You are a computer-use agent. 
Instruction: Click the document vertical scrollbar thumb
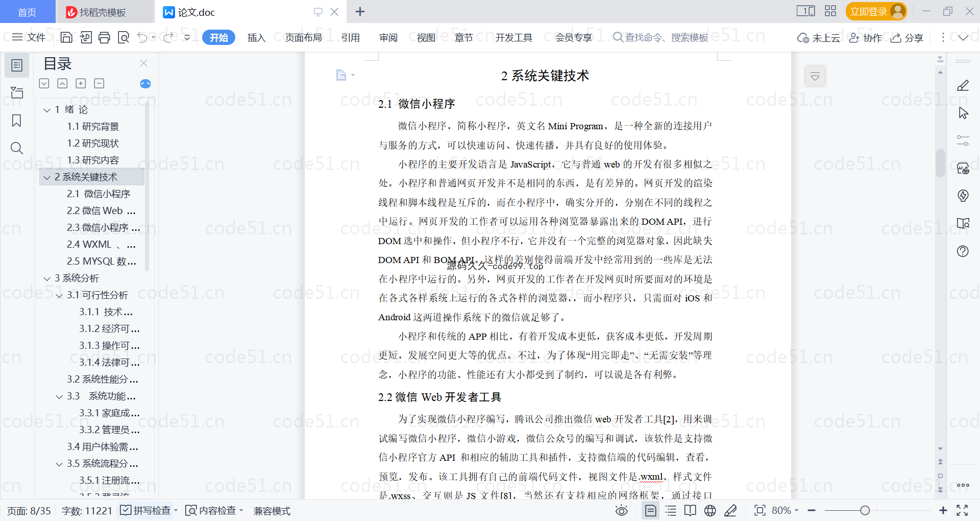(940, 163)
